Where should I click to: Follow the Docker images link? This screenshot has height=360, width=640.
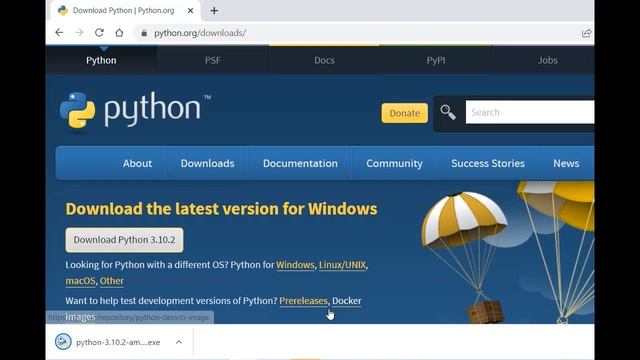click(x=347, y=301)
